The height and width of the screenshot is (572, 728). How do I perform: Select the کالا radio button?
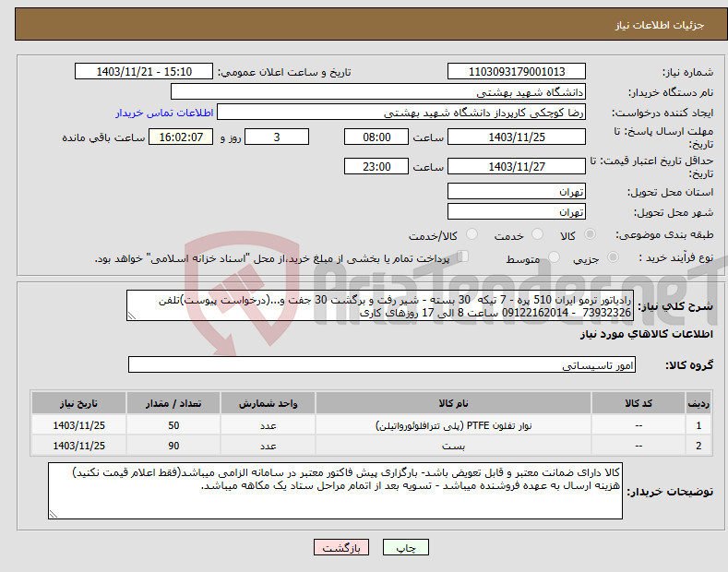coord(590,234)
